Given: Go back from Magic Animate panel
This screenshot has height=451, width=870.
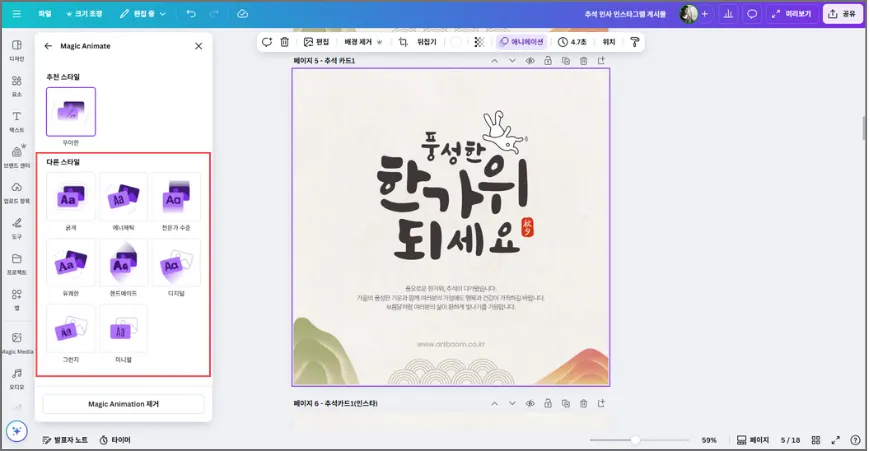Looking at the screenshot, I should [48, 46].
